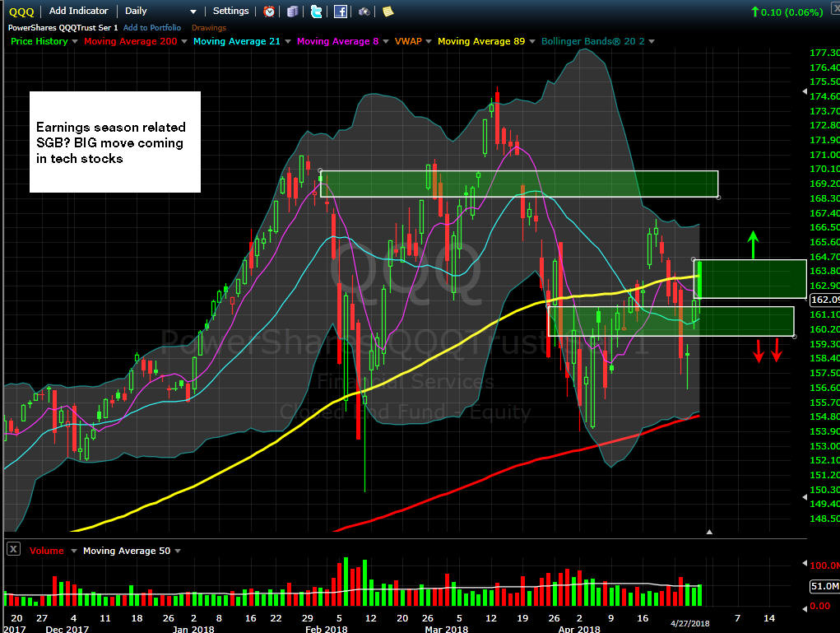
Task: Click the PowerShares QQQTrust Ser 1 name
Action: tap(63, 27)
